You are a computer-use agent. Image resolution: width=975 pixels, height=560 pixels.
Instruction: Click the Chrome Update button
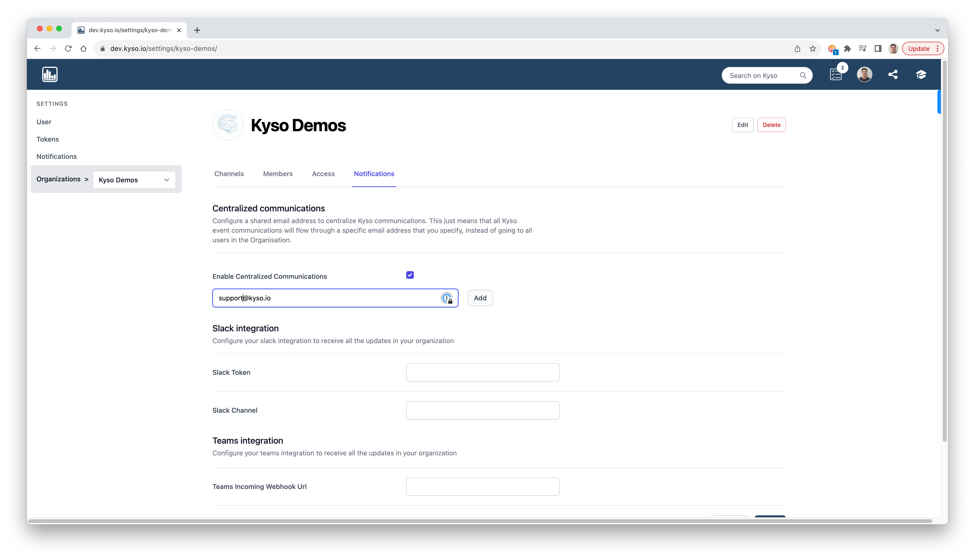tap(923, 48)
